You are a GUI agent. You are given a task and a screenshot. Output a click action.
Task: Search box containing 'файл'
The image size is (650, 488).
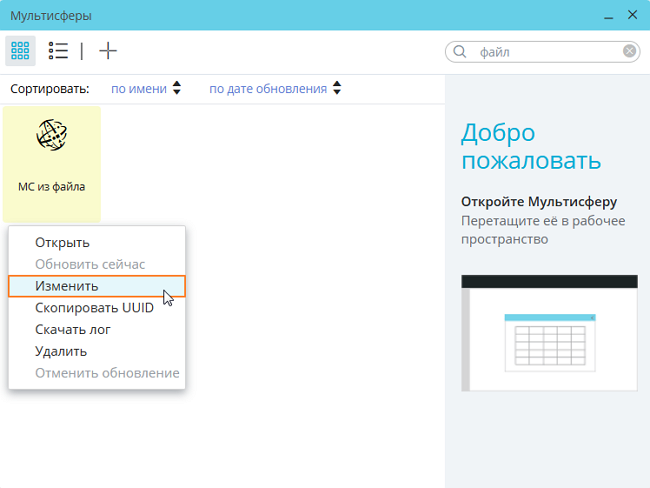click(x=542, y=52)
